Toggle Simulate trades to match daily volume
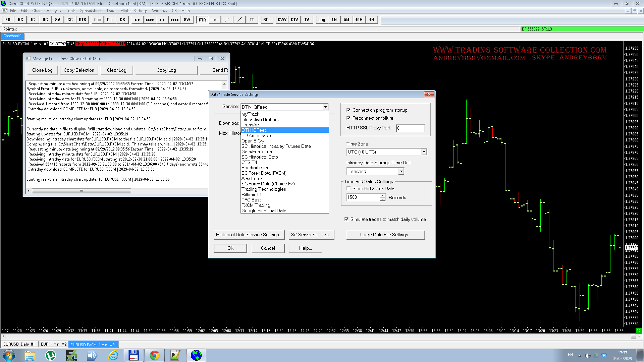The height and width of the screenshot is (362, 644). [x=346, y=219]
